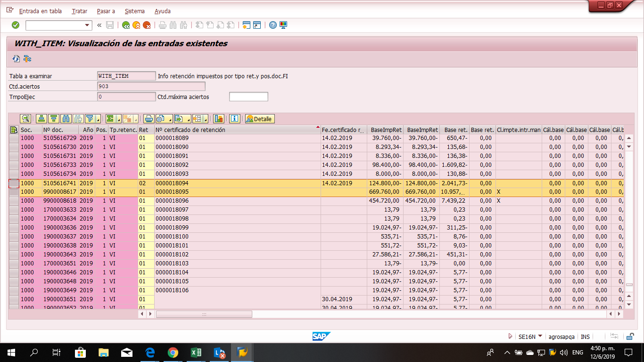Image resolution: width=644 pixels, height=362 pixels.
Task: Toggle row selector for document 1900003643
Action: tap(14, 255)
